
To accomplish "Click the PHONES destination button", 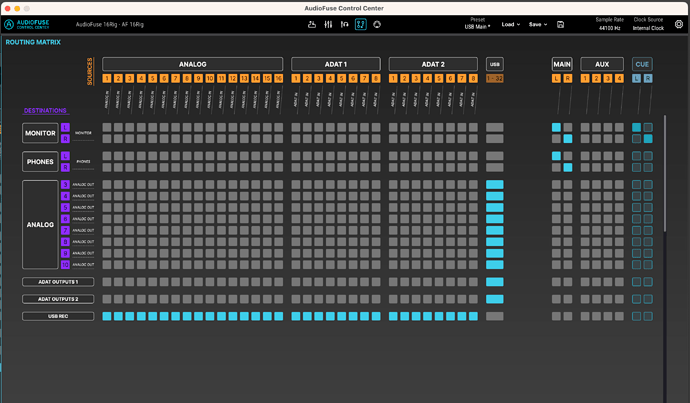I will click(40, 162).
